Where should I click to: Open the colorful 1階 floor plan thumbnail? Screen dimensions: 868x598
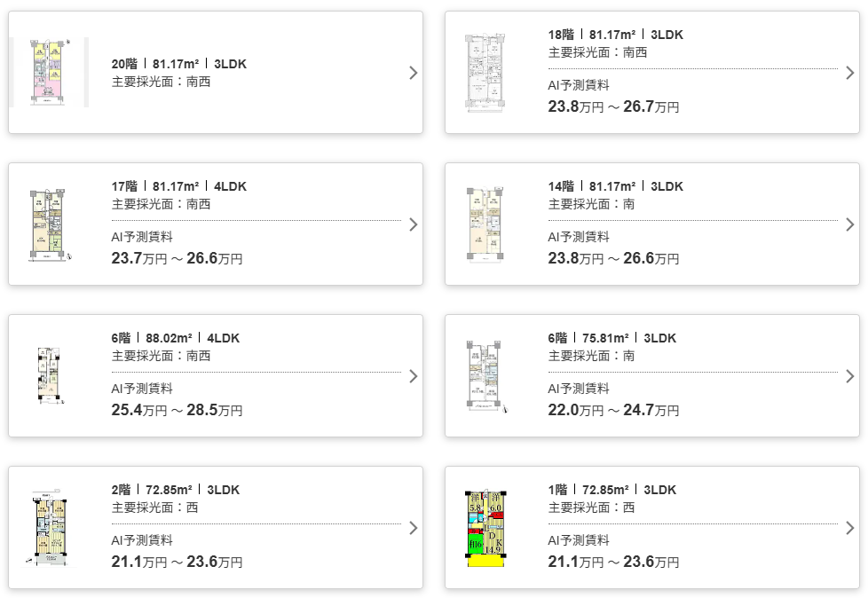486,527
